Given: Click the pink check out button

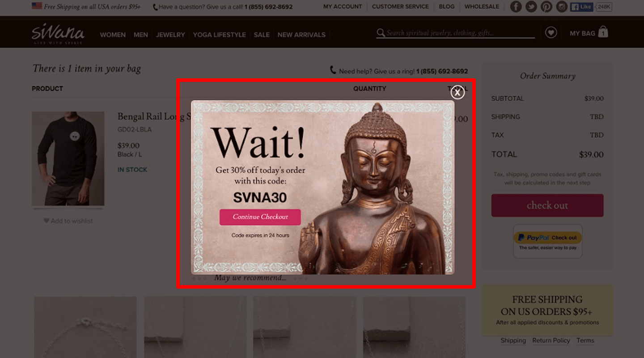Looking at the screenshot, I should click(547, 205).
